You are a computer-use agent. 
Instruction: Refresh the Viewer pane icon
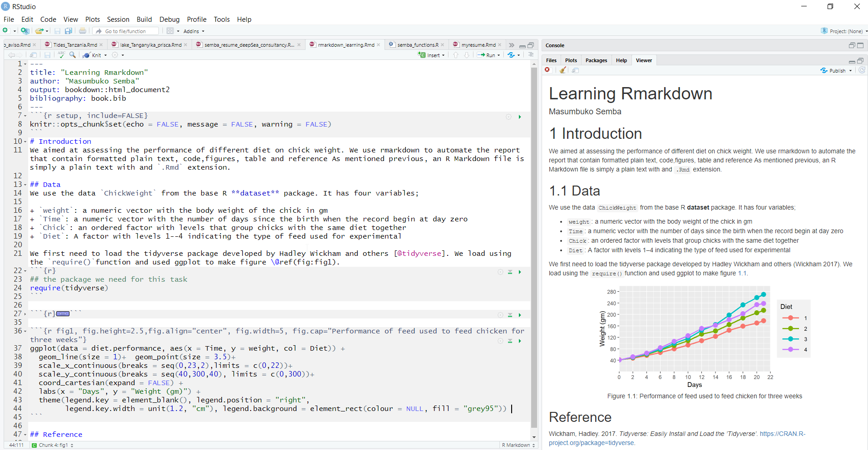[862, 70]
